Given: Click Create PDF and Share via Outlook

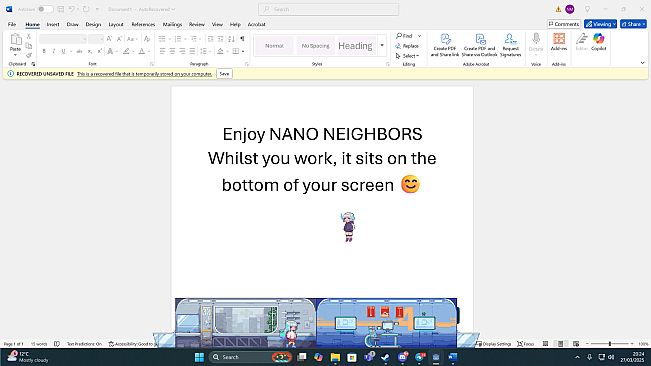Looking at the screenshot, I should coord(480,45).
